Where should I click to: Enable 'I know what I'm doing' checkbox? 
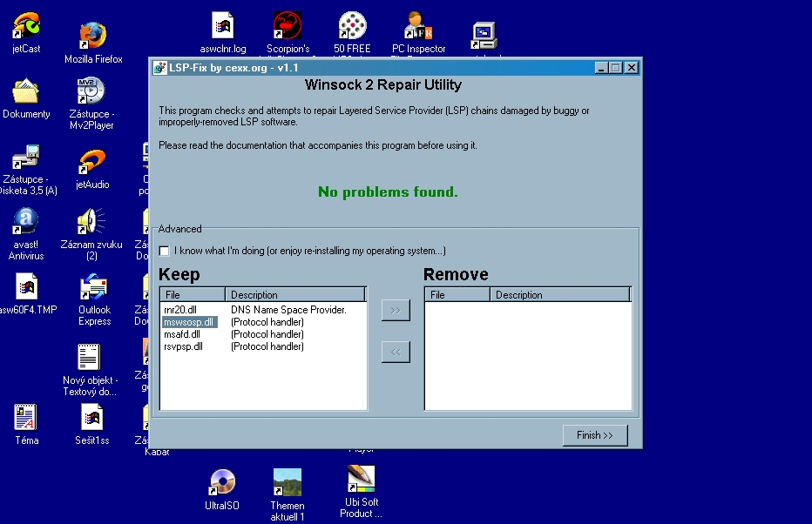tap(164, 251)
